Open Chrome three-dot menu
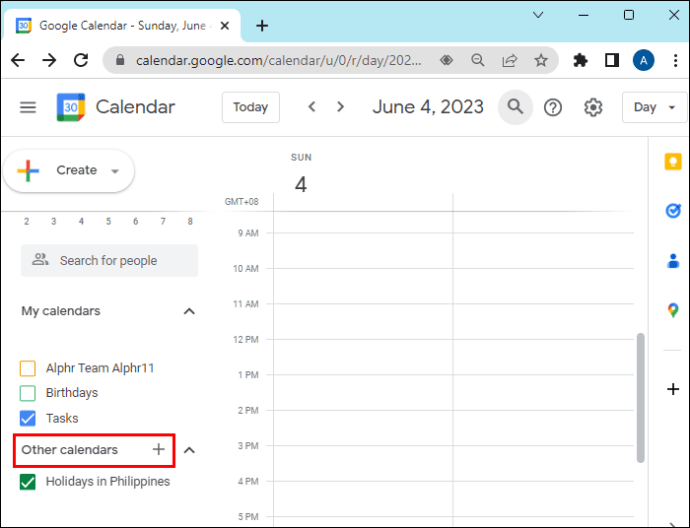Viewport: 690px width, 528px height. coord(675,60)
